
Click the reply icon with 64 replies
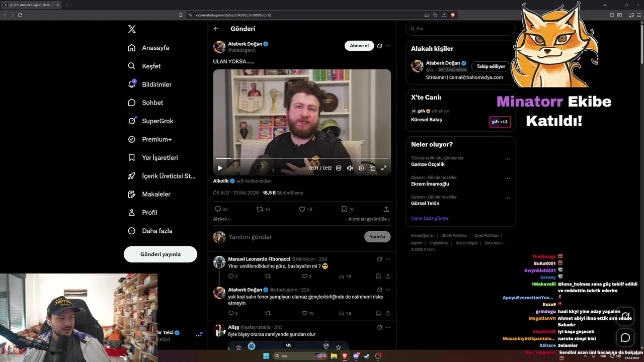(x=218, y=209)
